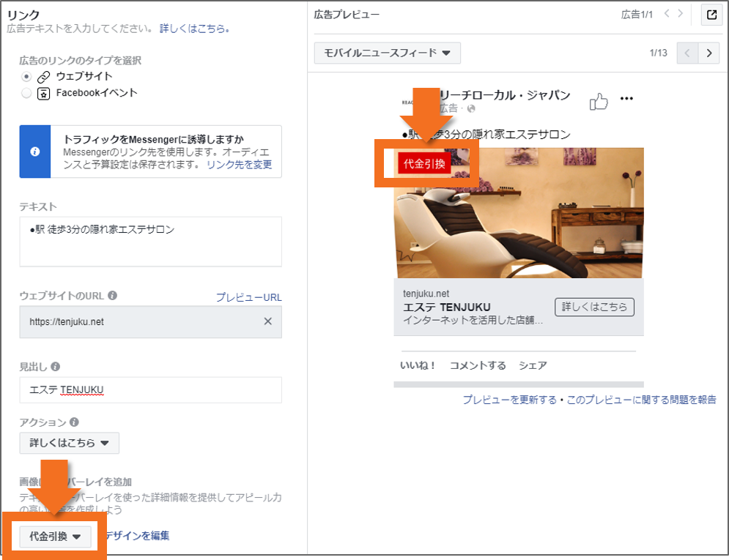Click the リンク先を変更 link

pyautogui.click(x=240, y=165)
